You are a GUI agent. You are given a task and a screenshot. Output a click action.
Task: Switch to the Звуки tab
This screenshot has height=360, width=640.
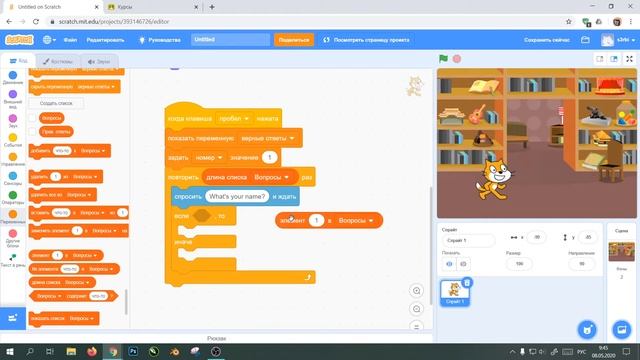coord(99,62)
